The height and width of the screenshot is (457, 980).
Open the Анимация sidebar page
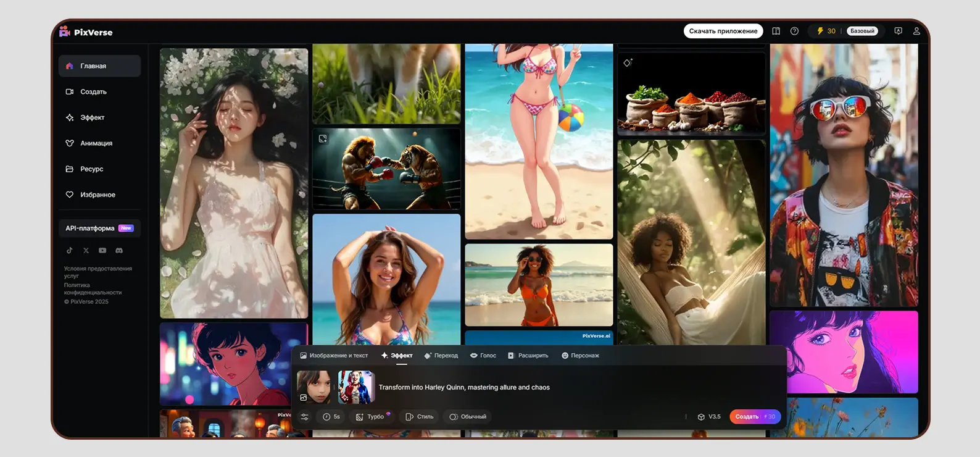click(99, 143)
